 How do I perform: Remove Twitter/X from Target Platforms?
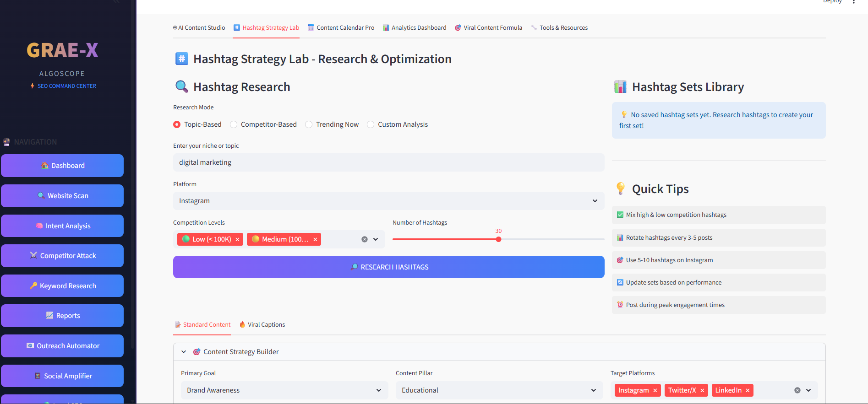[702, 390]
